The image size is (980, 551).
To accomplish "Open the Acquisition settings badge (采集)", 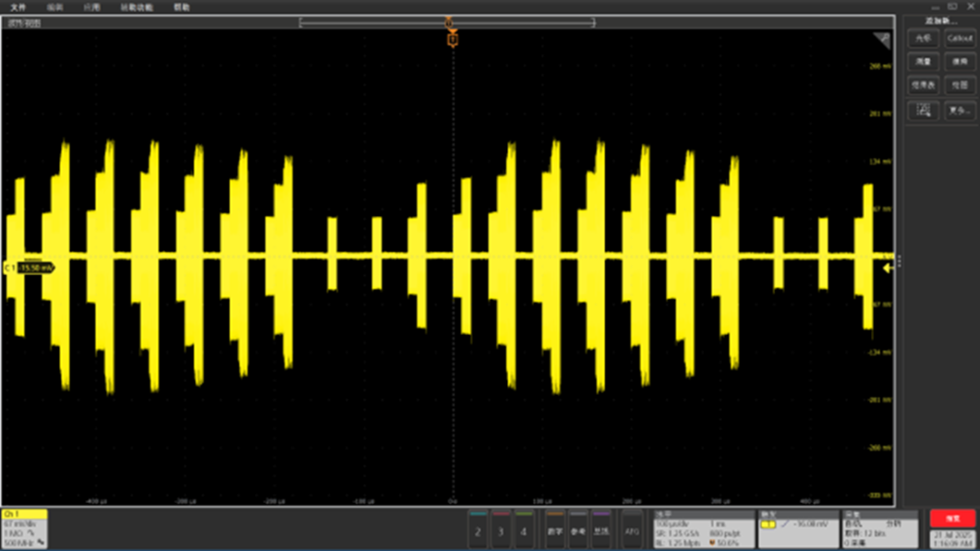I will 880,530.
